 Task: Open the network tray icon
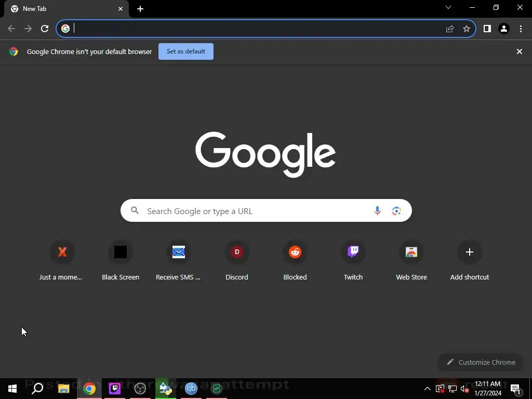click(x=453, y=389)
